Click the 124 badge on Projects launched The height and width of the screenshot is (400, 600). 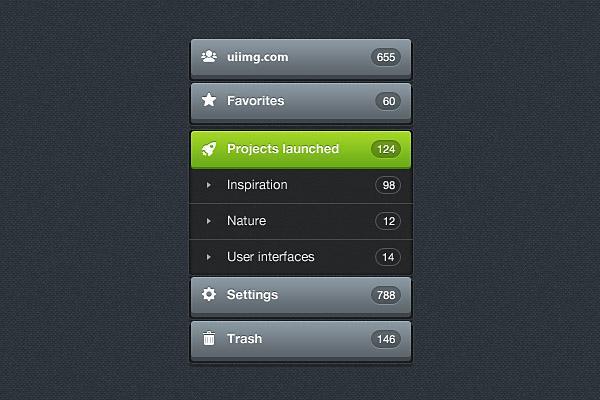[x=386, y=149]
